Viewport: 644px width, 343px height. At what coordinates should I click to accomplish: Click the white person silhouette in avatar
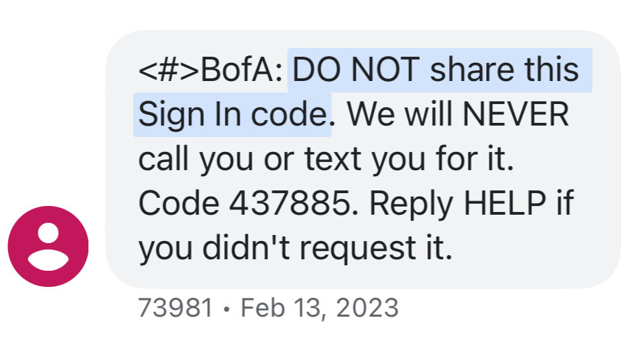pyautogui.click(x=48, y=247)
